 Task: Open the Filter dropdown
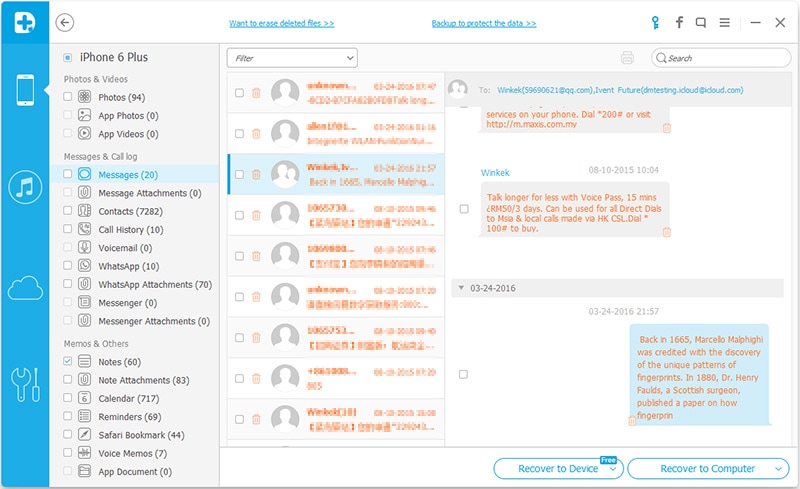click(292, 58)
